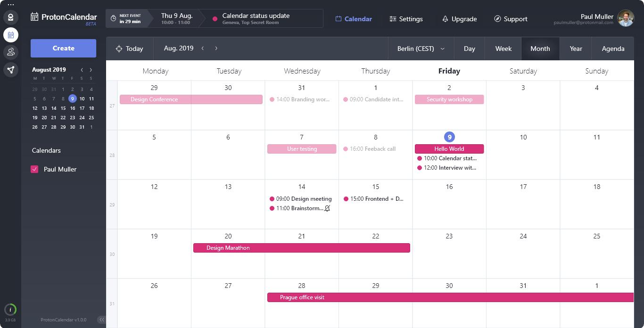Select date 22 in mini calendar
The width and height of the screenshot is (644, 328).
pyautogui.click(x=63, y=117)
